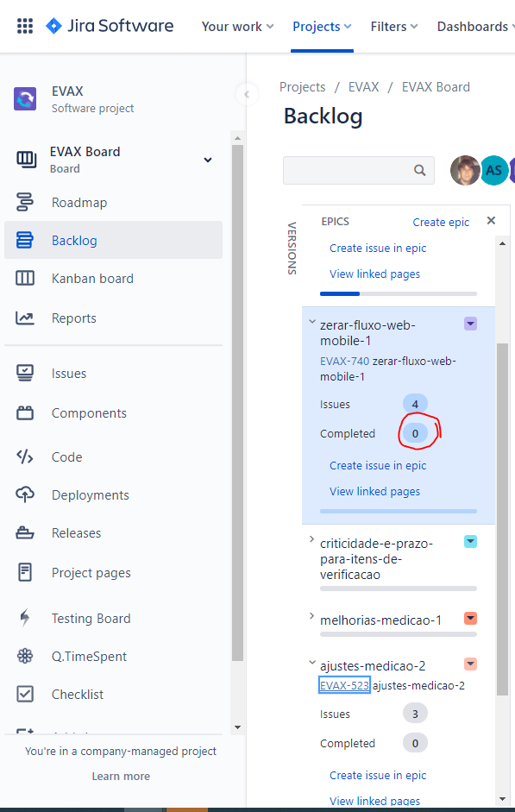This screenshot has width=515, height=812.
Task: Expand the melhorias-medicao-1 epic
Action: pos(311,616)
